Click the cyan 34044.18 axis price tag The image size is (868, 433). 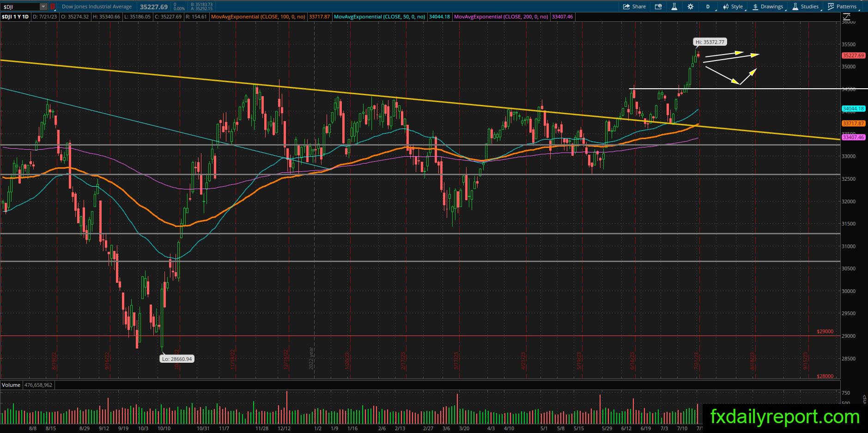pos(853,109)
